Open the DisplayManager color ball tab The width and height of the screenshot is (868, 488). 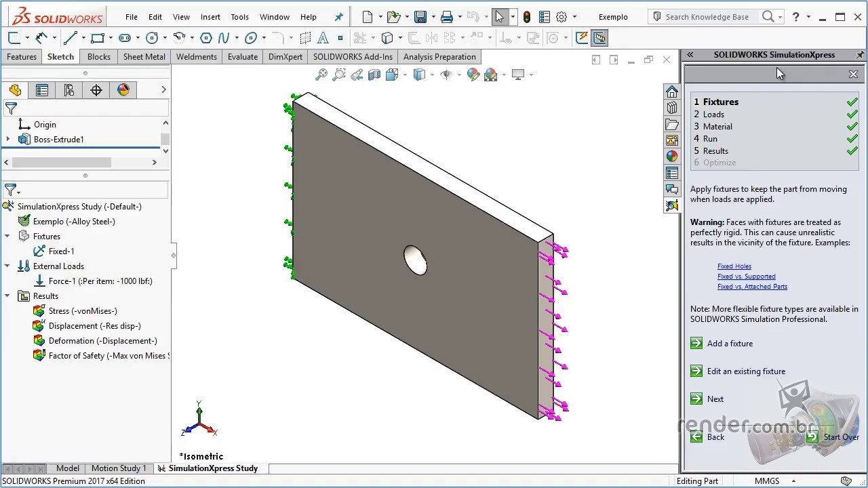123,89
